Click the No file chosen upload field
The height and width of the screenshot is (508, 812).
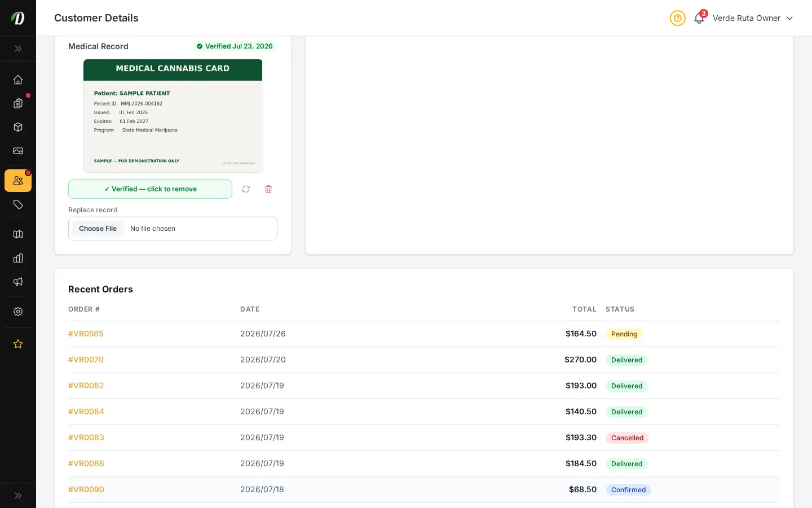point(173,229)
